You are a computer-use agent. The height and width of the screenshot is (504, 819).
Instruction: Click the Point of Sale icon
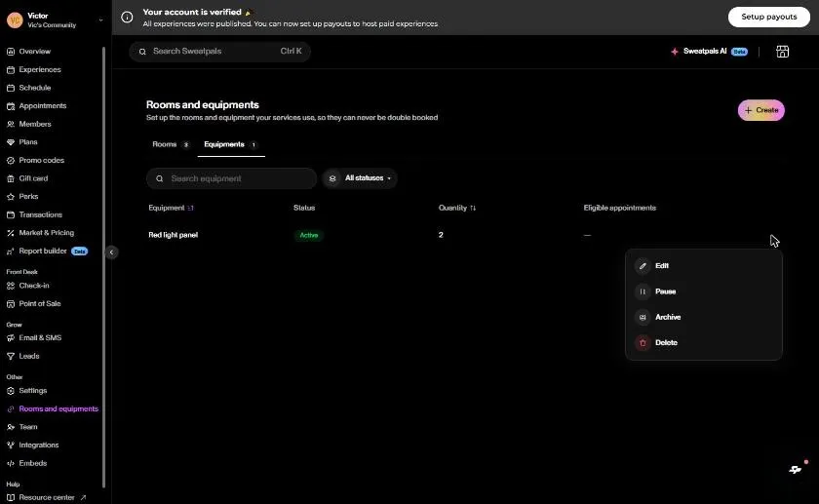(x=11, y=304)
